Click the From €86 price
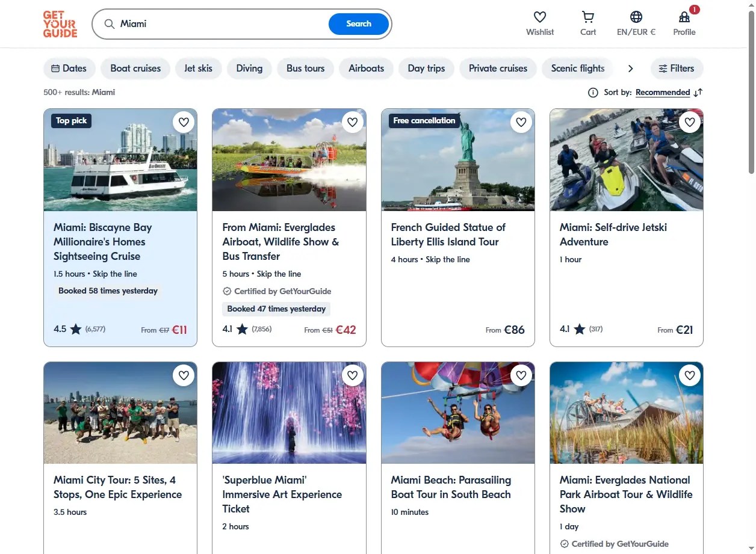 pyautogui.click(x=505, y=330)
